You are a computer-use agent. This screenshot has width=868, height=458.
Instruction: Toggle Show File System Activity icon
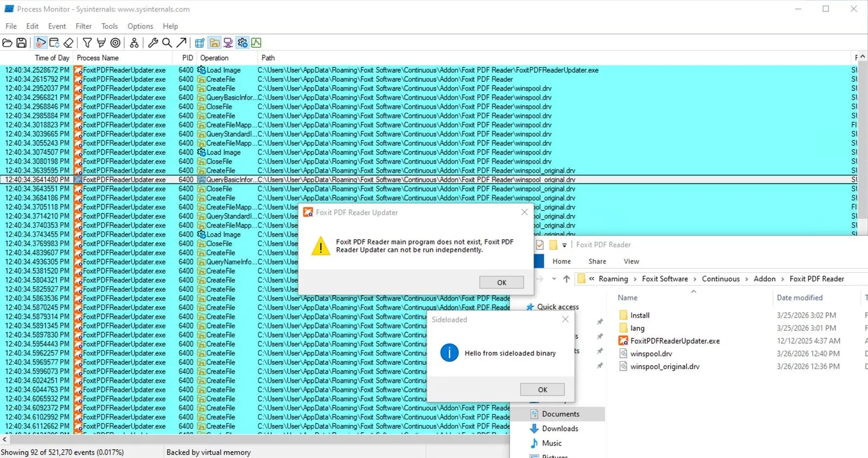pos(214,43)
